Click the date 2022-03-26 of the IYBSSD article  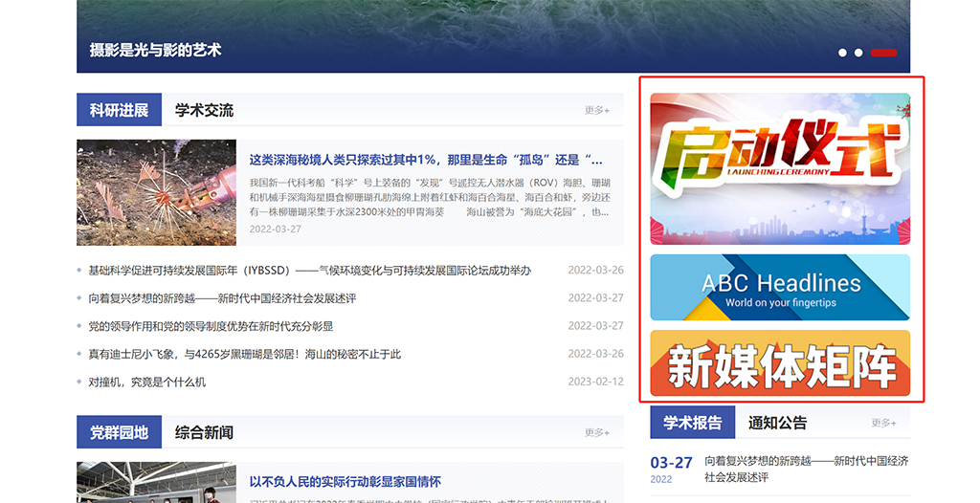coord(595,271)
